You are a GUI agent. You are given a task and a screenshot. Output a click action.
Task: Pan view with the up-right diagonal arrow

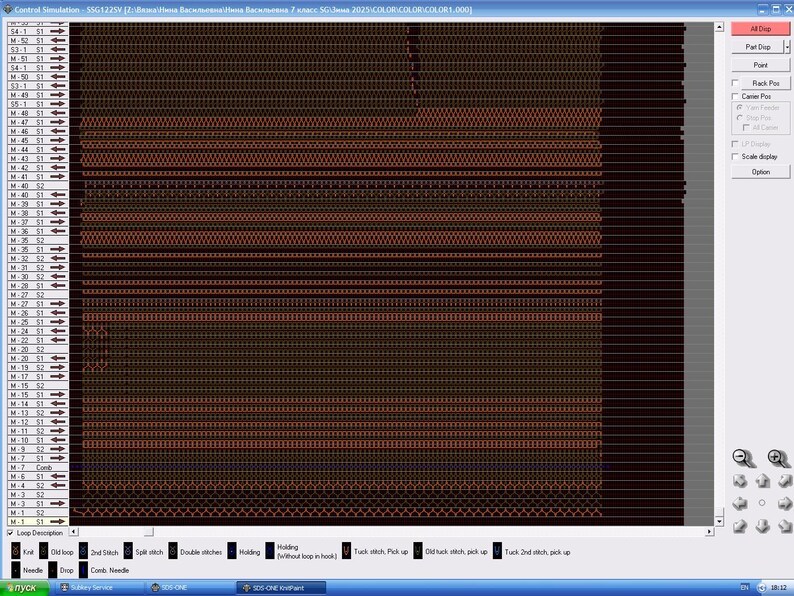[784, 481]
